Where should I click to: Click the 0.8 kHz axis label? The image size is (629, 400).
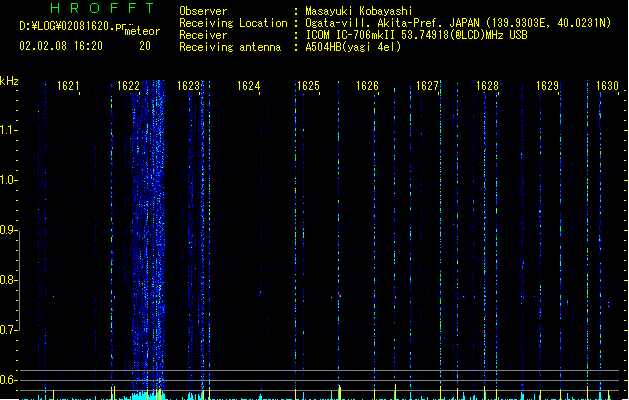point(8,280)
